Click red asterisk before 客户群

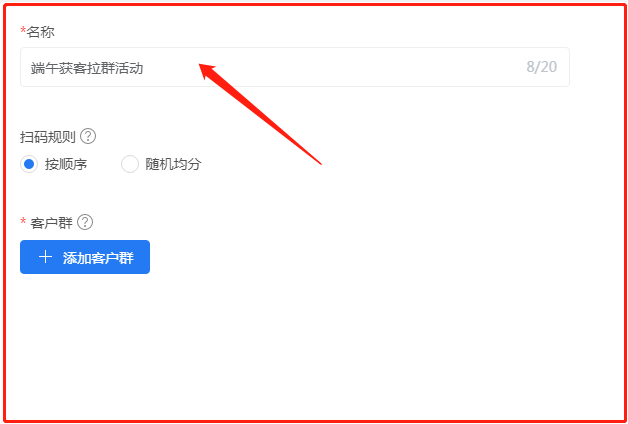pyautogui.click(x=23, y=221)
